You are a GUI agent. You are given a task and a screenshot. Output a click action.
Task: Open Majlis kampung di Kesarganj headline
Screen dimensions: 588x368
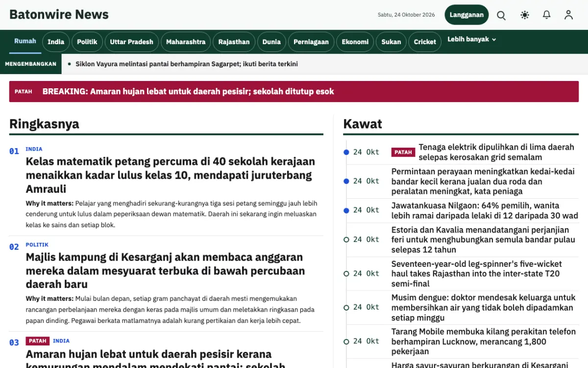pos(166,271)
